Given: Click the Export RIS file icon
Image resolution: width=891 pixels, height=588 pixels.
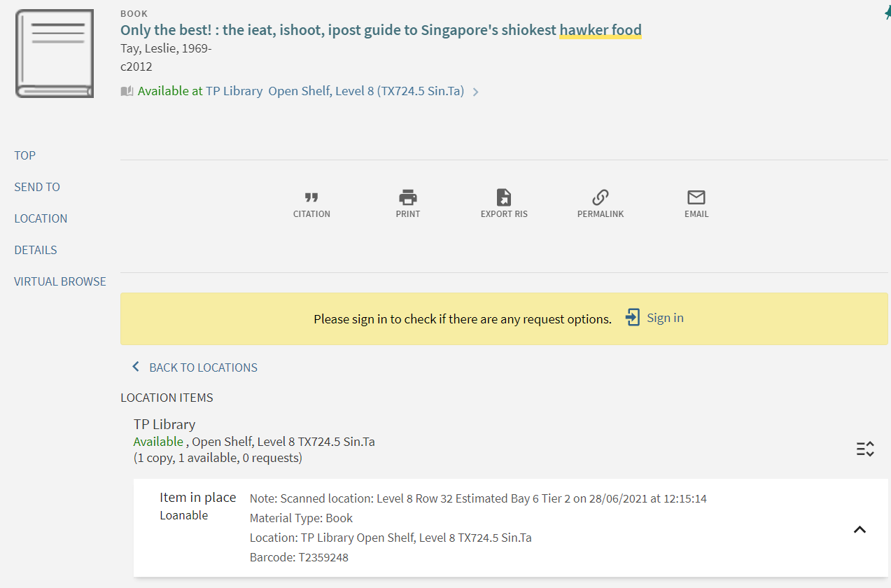Looking at the screenshot, I should [504, 197].
